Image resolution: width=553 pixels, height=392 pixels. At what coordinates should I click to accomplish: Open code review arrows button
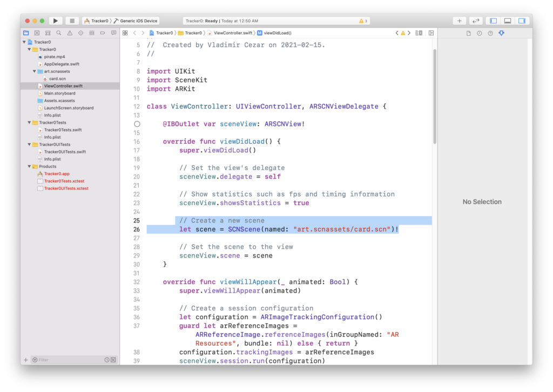tap(476, 21)
